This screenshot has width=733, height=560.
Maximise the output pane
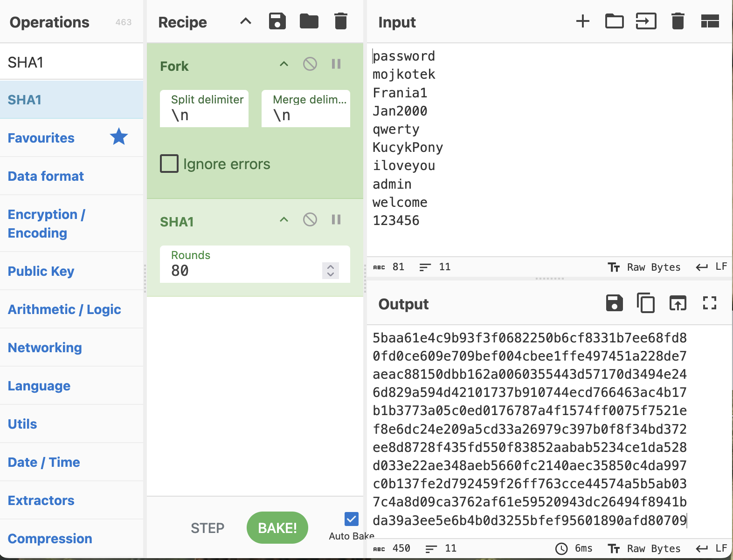tap(709, 303)
